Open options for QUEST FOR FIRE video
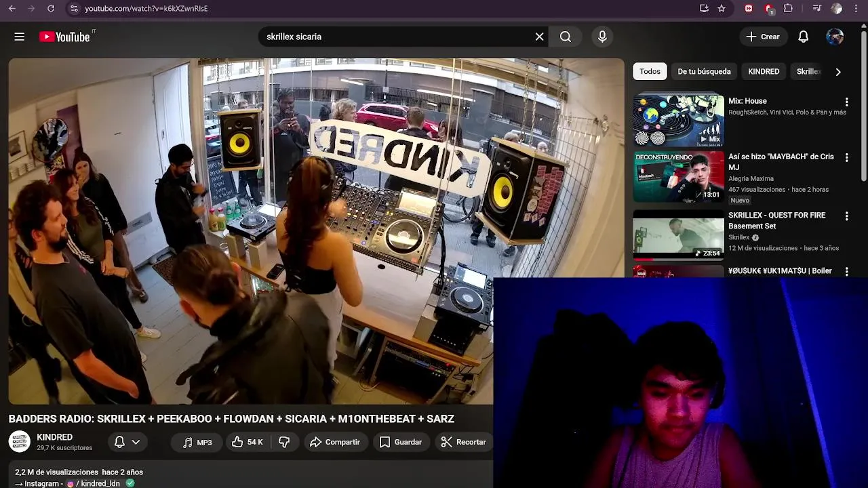The image size is (868, 488). (846, 216)
